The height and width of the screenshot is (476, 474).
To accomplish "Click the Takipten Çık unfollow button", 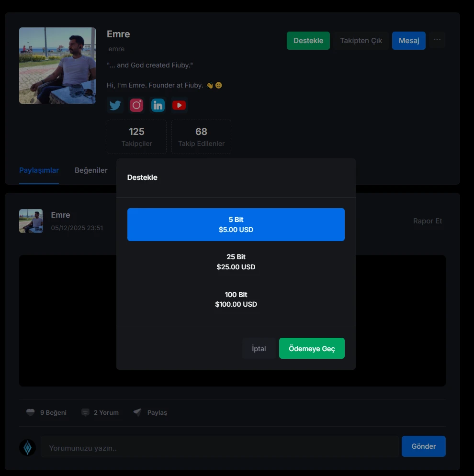I will 361,41.
